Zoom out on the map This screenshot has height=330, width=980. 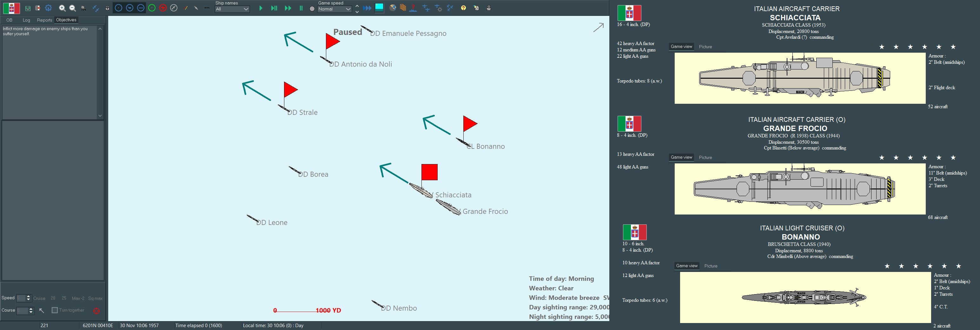[73, 8]
